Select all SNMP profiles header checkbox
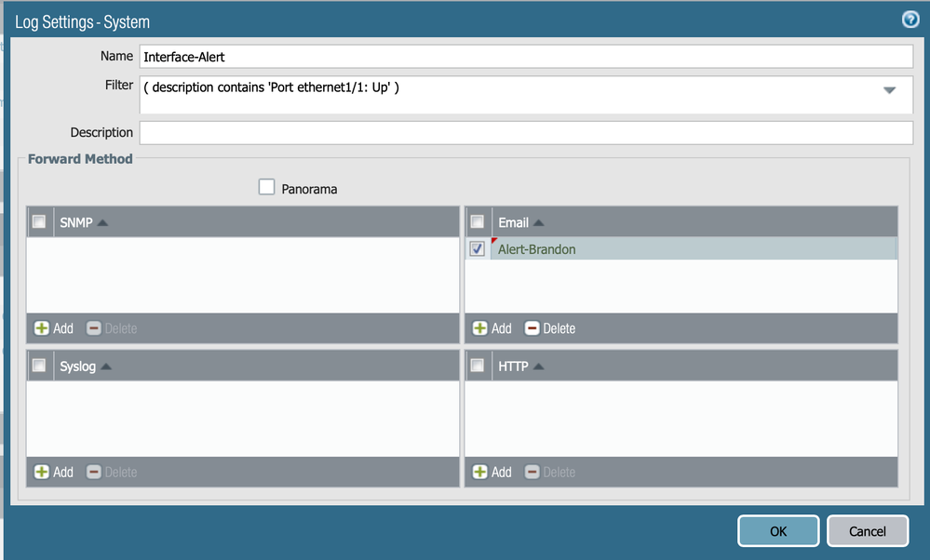The width and height of the screenshot is (930, 560). 39,222
